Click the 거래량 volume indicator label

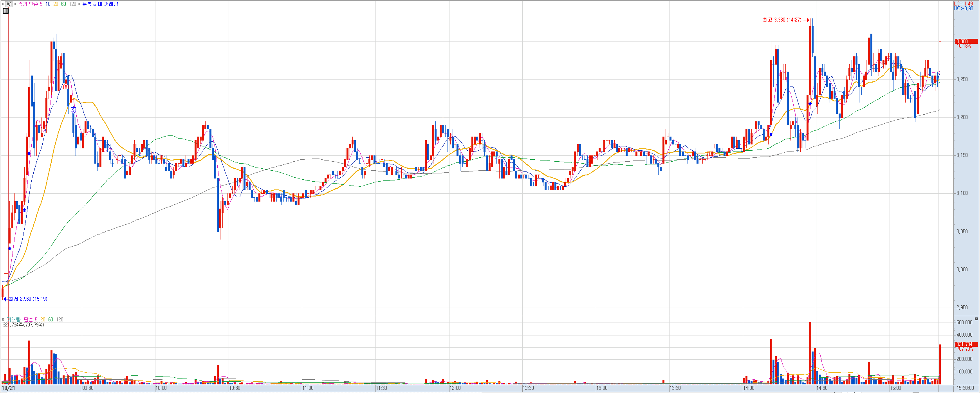(14, 320)
